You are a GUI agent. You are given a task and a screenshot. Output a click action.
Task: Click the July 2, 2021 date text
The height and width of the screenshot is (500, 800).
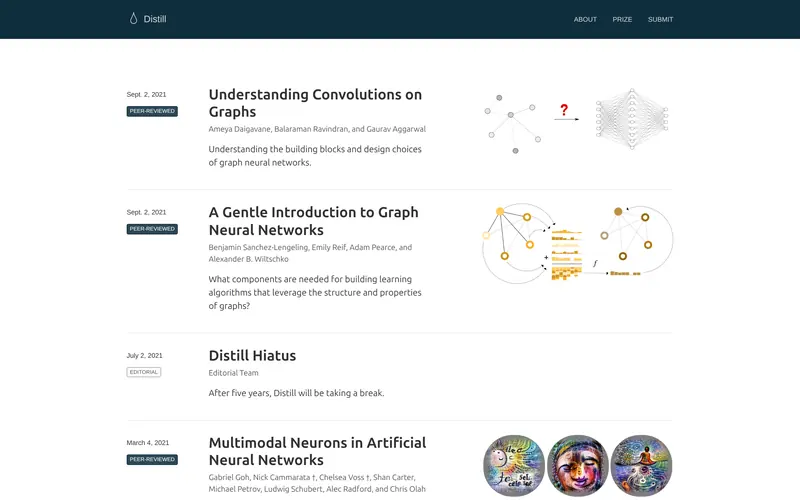[144, 356]
